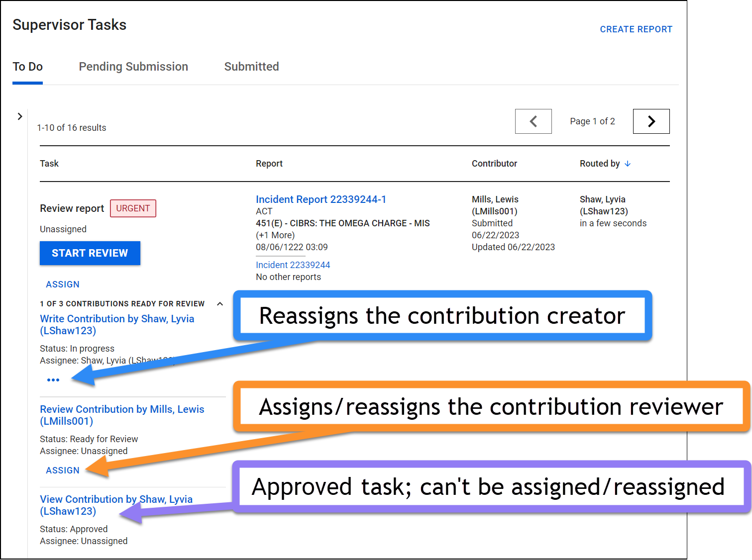Open the overflow menu under Shaw's contribution
Image resolution: width=752 pixels, height=560 pixels.
click(52, 379)
